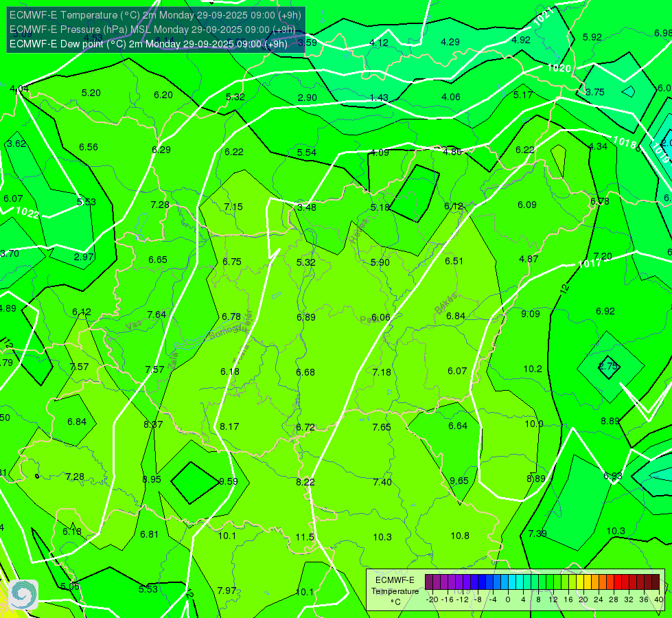This screenshot has height=618, width=672.
Task: Click the 8.17 dew point value
Action: point(229,426)
